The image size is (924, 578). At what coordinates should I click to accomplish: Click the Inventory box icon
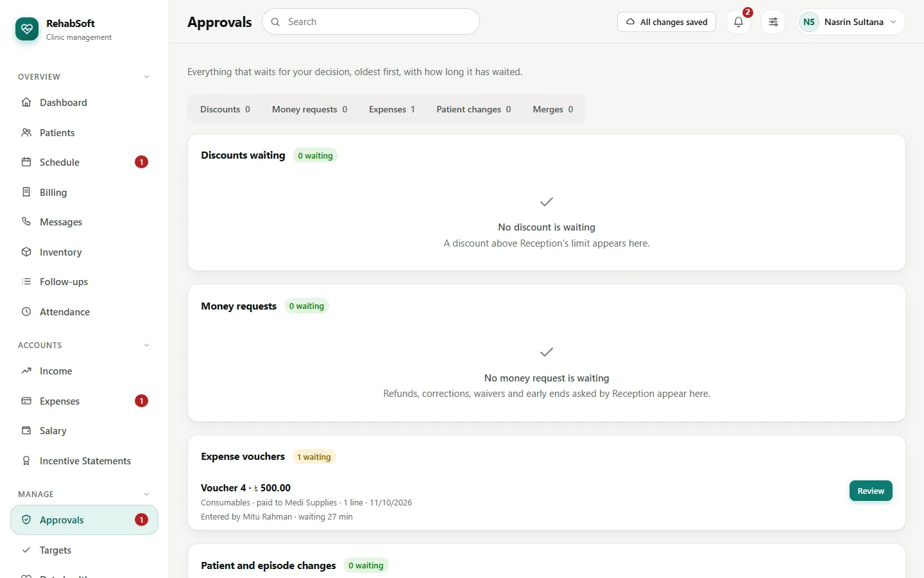[26, 252]
